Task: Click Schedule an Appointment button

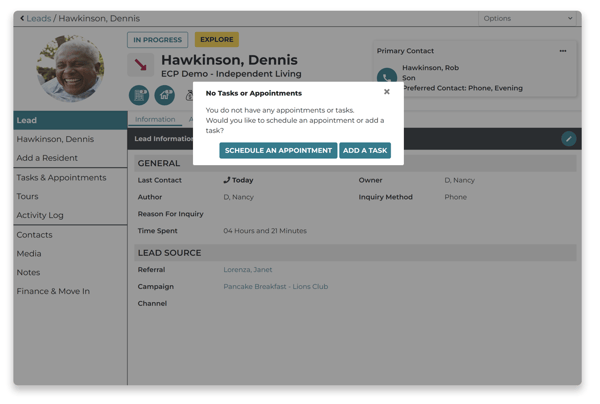Action: [x=278, y=150]
